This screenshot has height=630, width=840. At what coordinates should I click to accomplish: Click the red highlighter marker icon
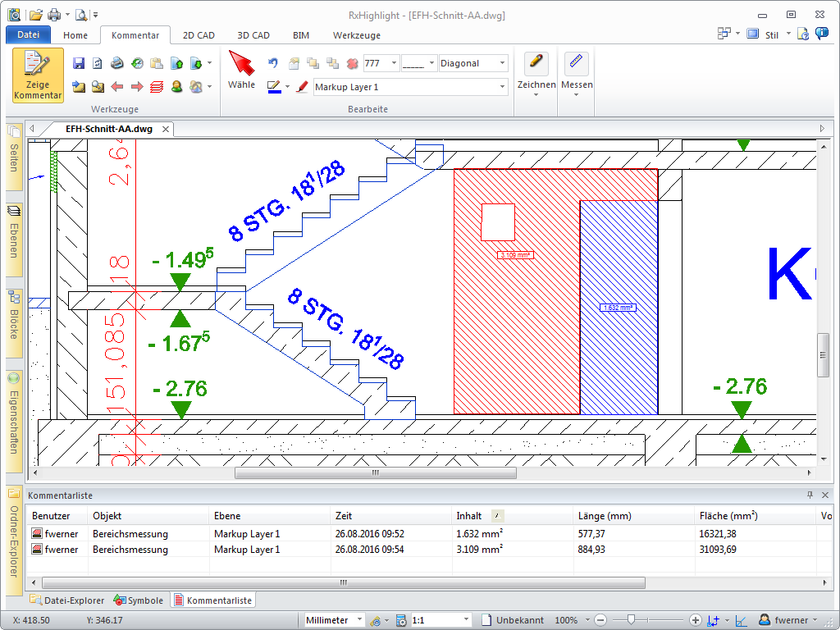302,87
